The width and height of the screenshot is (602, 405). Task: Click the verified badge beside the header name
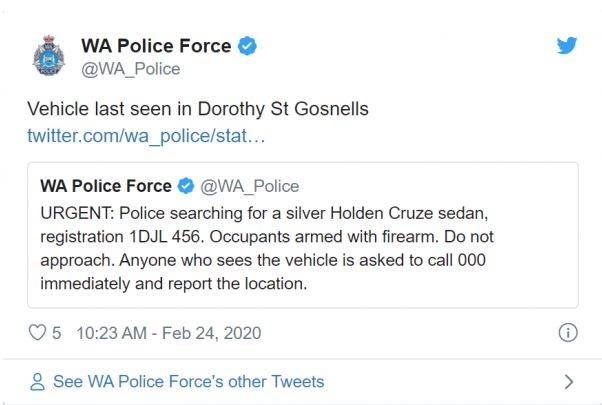pyautogui.click(x=247, y=46)
